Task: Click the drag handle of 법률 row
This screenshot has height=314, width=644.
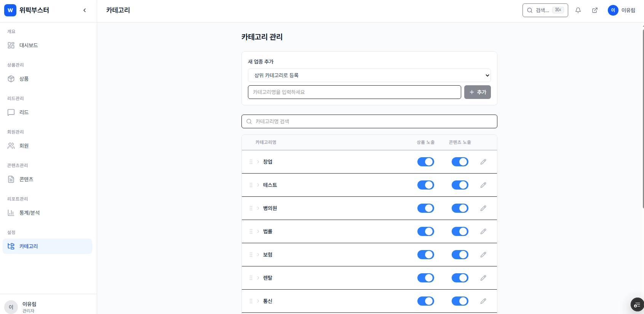Action: click(x=251, y=231)
